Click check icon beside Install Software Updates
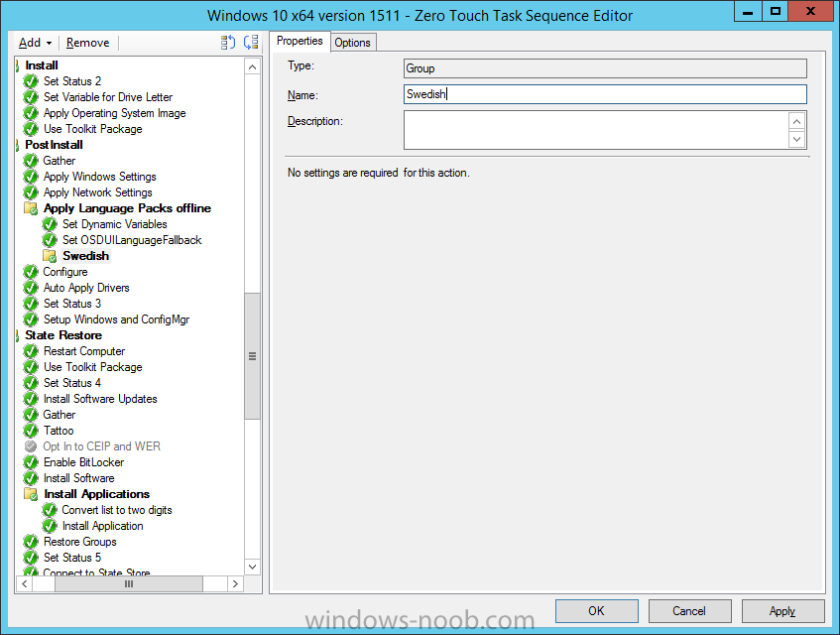The image size is (840, 635). (x=31, y=399)
